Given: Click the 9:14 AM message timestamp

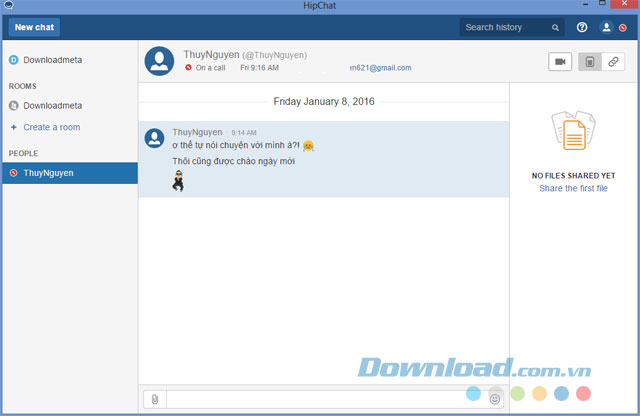Looking at the screenshot, I should 244,133.
